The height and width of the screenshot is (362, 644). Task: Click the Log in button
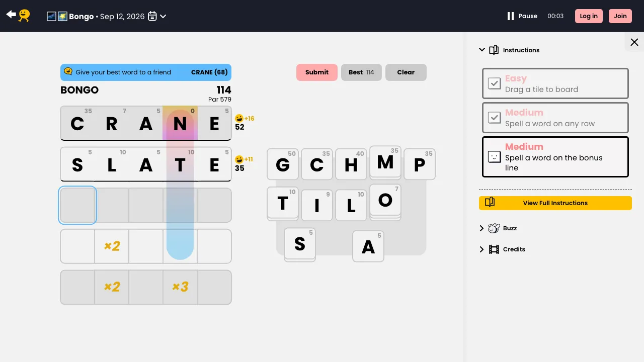[x=589, y=16]
